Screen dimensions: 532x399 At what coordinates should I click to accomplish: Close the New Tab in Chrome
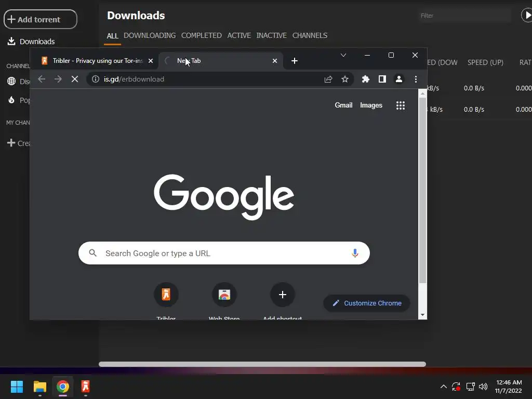[x=275, y=61]
